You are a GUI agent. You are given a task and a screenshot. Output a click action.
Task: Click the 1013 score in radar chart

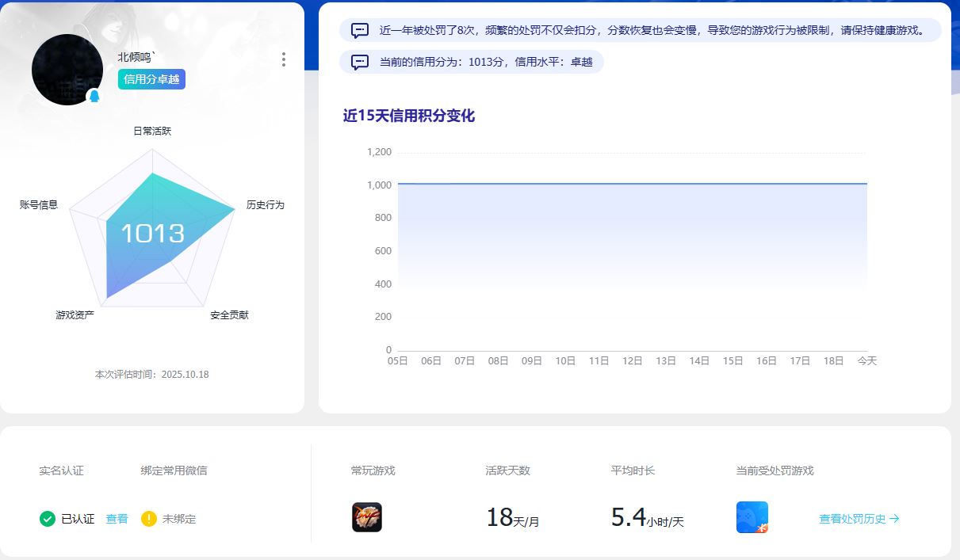[153, 234]
